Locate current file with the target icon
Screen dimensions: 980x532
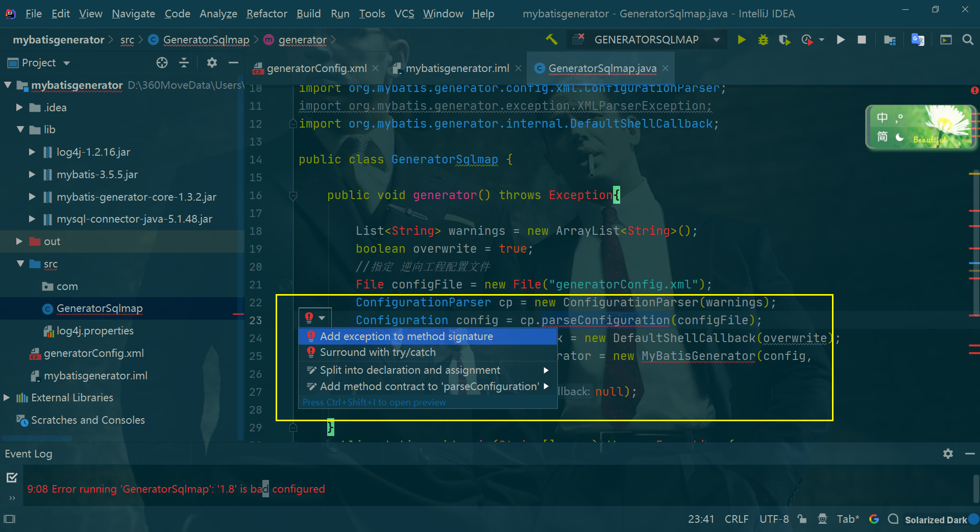(162, 62)
